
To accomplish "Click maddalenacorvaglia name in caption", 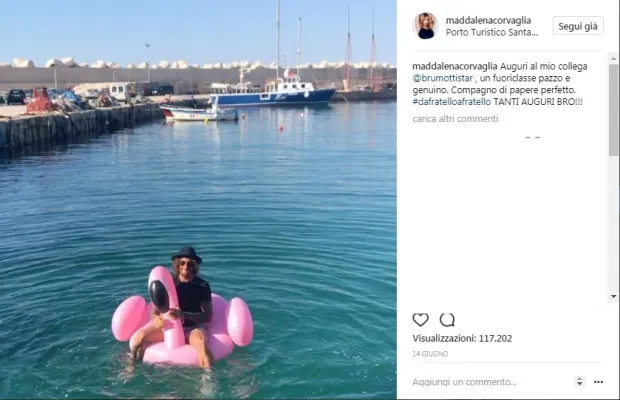I will point(455,66).
